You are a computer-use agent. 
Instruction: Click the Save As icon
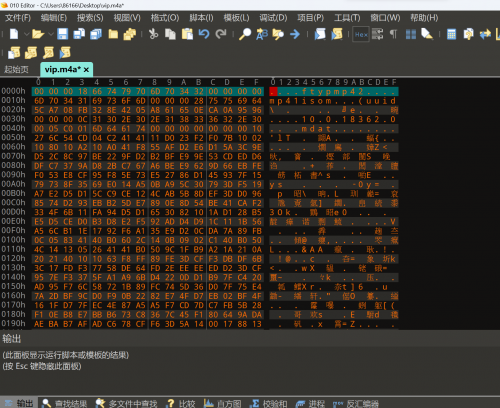click(79, 34)
